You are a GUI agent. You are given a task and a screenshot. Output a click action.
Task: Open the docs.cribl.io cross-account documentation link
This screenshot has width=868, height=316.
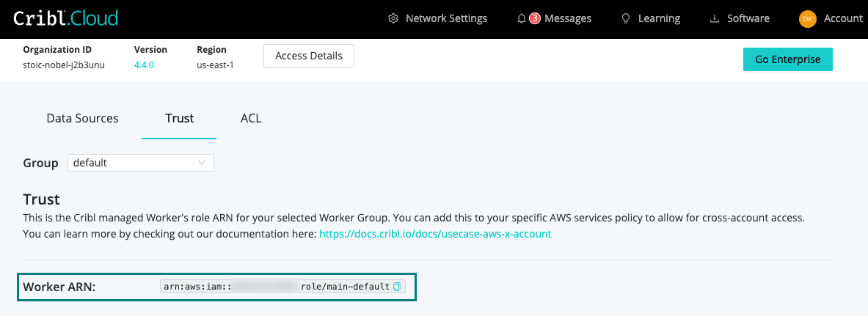[x=435, y=234]
